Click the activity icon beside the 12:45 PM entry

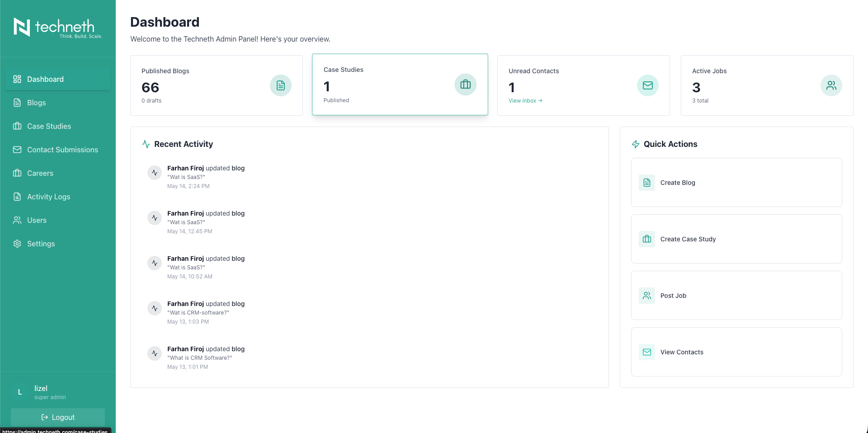click(x=155, y=218)
